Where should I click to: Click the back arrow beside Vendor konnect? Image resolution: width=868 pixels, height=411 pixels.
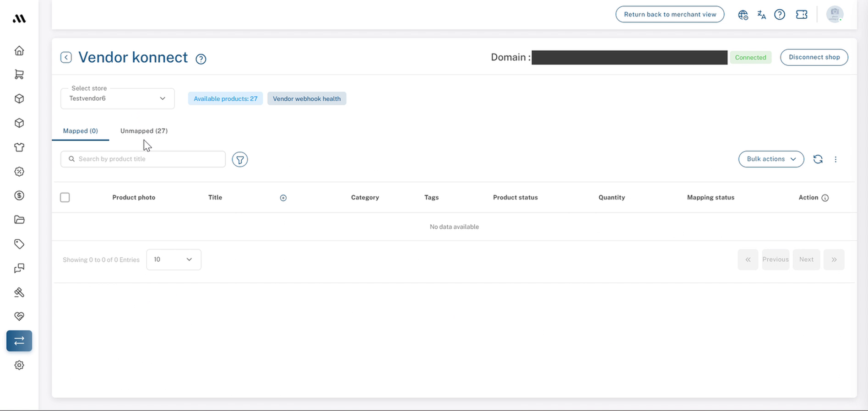tap(66, 57)
